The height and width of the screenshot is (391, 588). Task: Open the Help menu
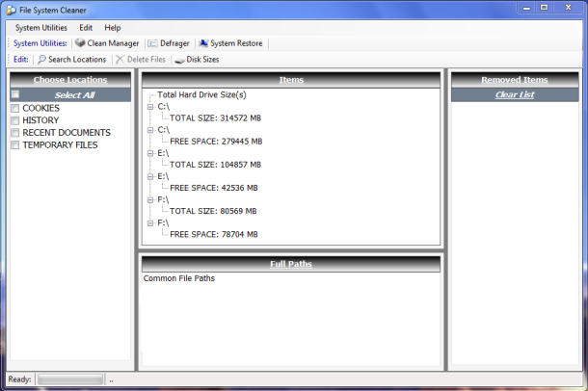click(x=113, y=28)
